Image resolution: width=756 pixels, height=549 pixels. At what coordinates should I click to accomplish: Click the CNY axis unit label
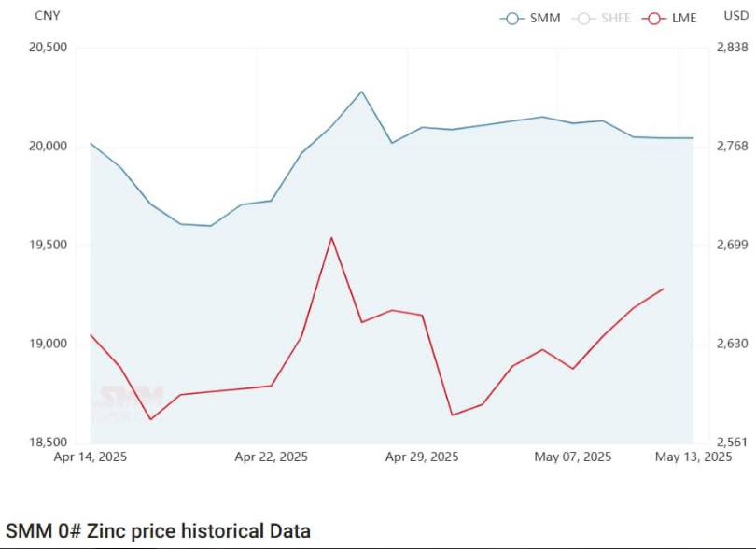coord(49,16)
